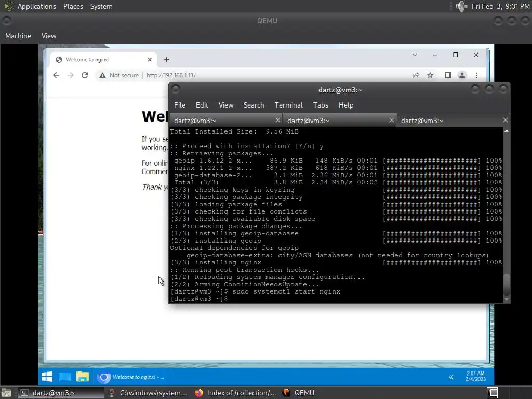The height and width of the screenshot is (399, 532).
Task: Click the Windows Task View taskbar icon
Action: tap(65, 377)
